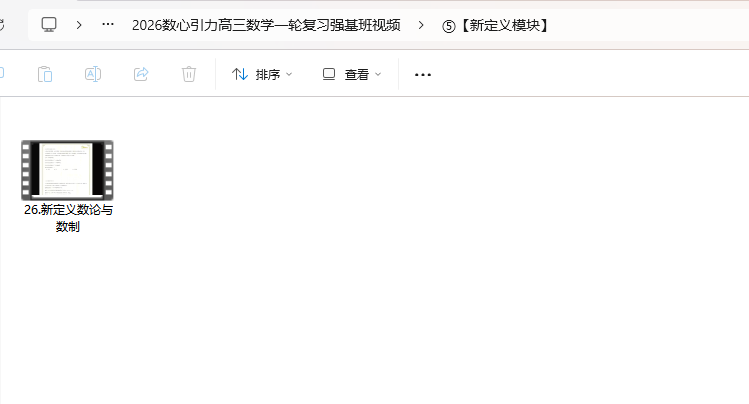This screenshot has width=749, height=404.
Task: Click the 排序 sort label
Action: 268,74
